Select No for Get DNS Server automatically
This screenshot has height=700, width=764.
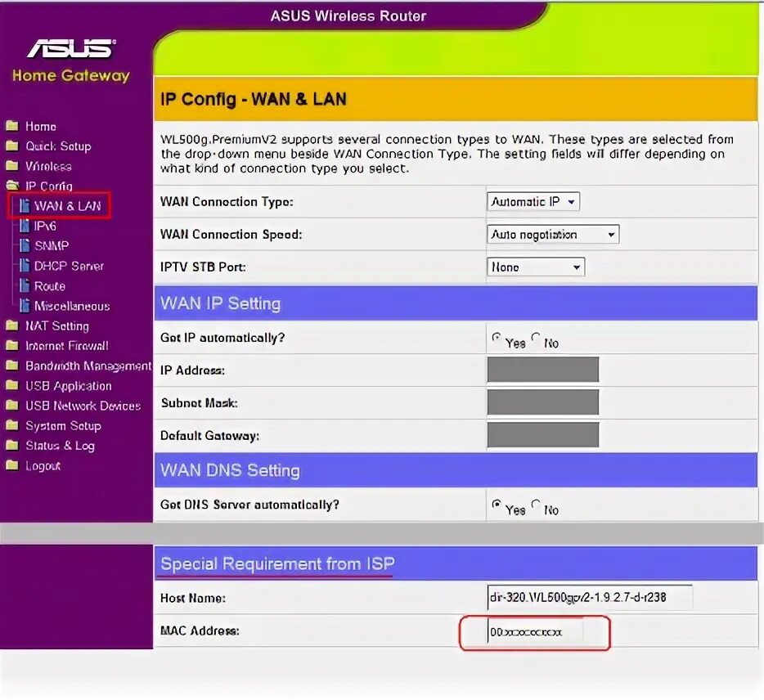click(536, 505)
